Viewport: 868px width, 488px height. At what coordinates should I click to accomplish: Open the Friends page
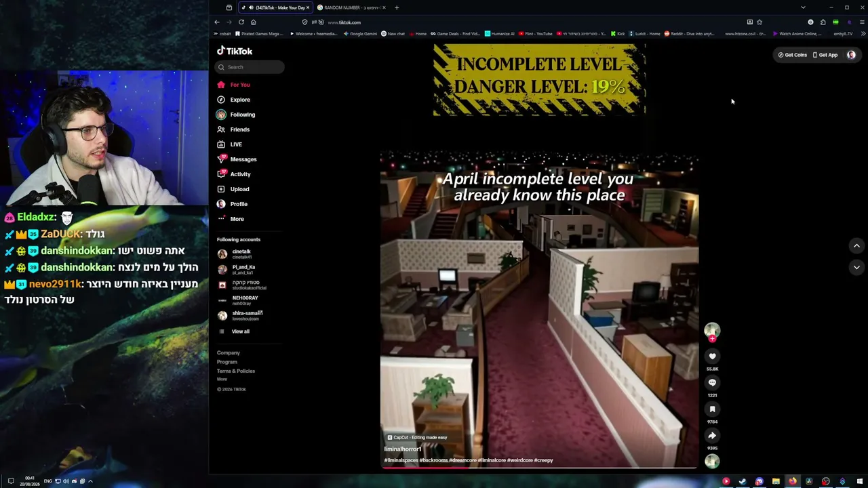(x=233, y=129)
